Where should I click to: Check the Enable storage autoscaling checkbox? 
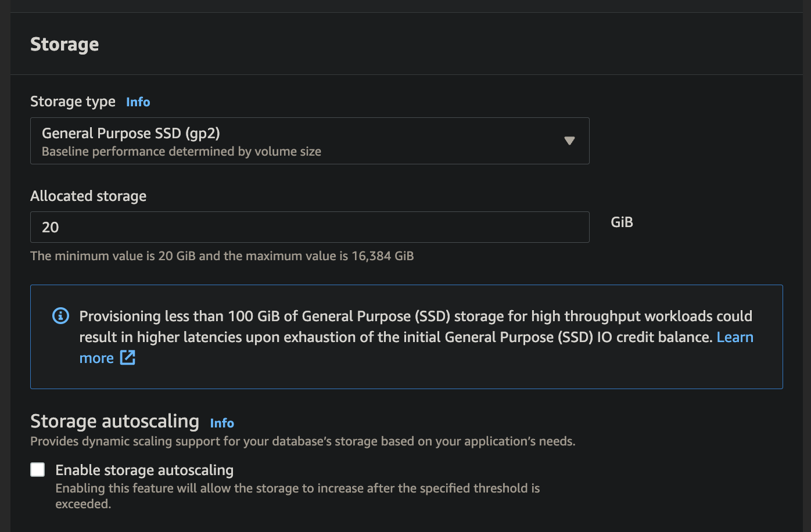38,470
